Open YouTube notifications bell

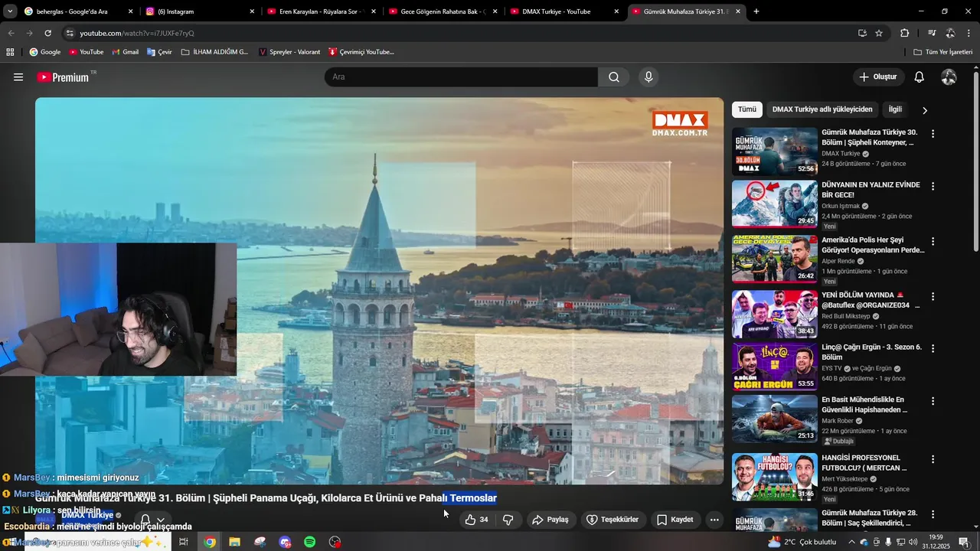click(920, 77)
